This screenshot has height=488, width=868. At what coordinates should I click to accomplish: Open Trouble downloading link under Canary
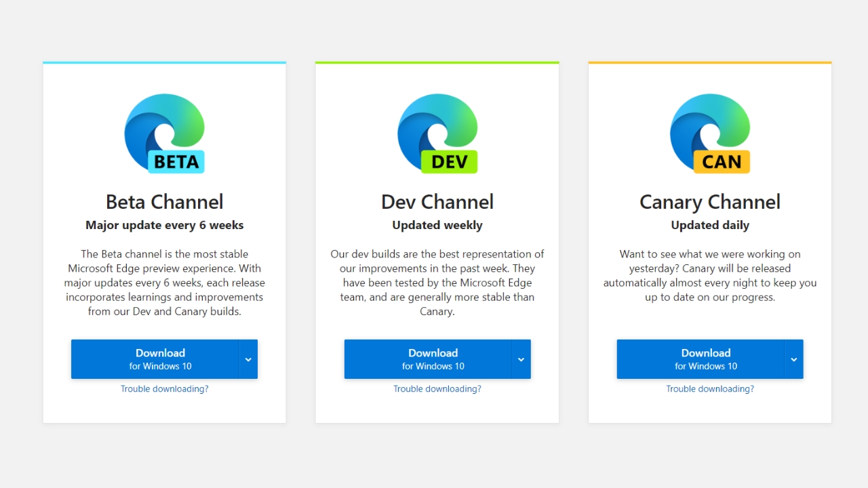pyautogui.click(x=710, y=389)
